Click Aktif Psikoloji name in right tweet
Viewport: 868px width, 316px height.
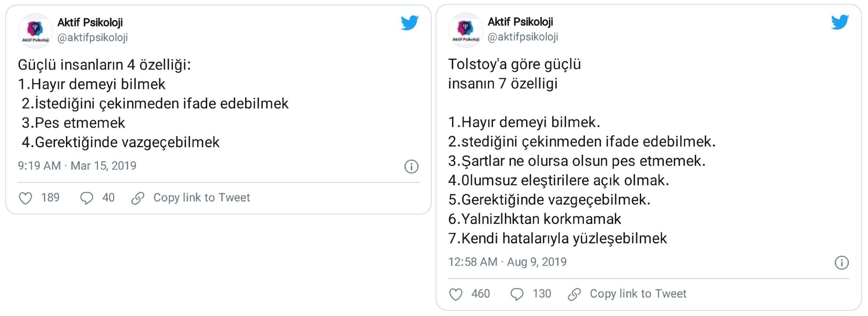[x=520, y=22]
